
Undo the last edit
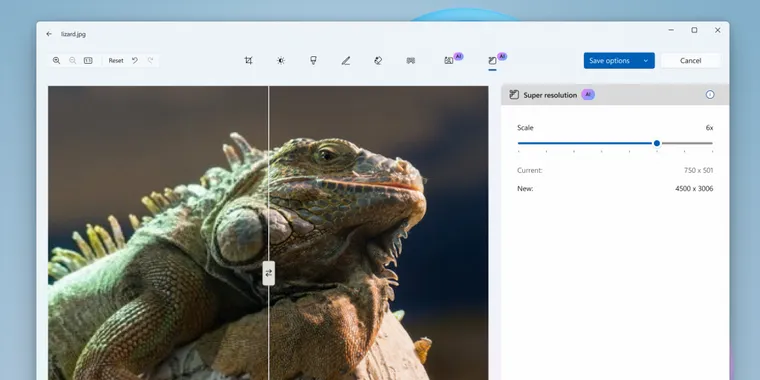(135, 61)
